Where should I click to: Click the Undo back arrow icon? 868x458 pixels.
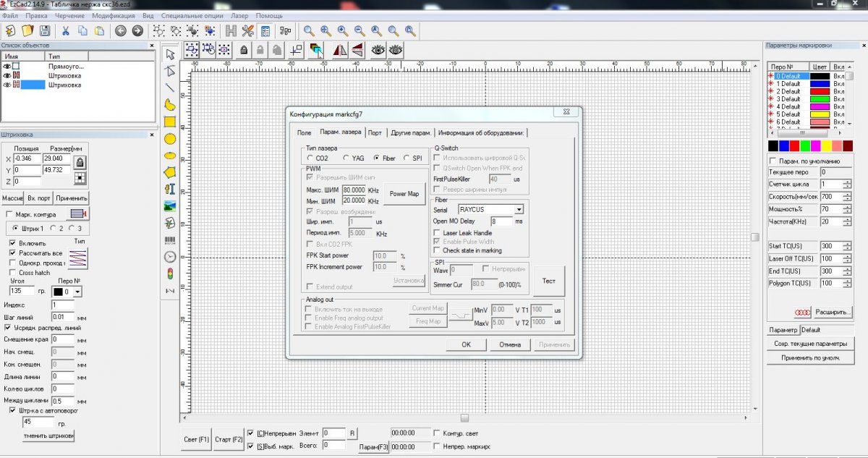tap(120, 30)
